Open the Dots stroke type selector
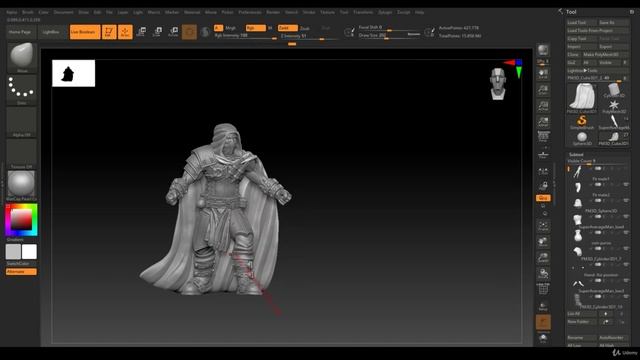640x360 pixels. coord(22,89)
